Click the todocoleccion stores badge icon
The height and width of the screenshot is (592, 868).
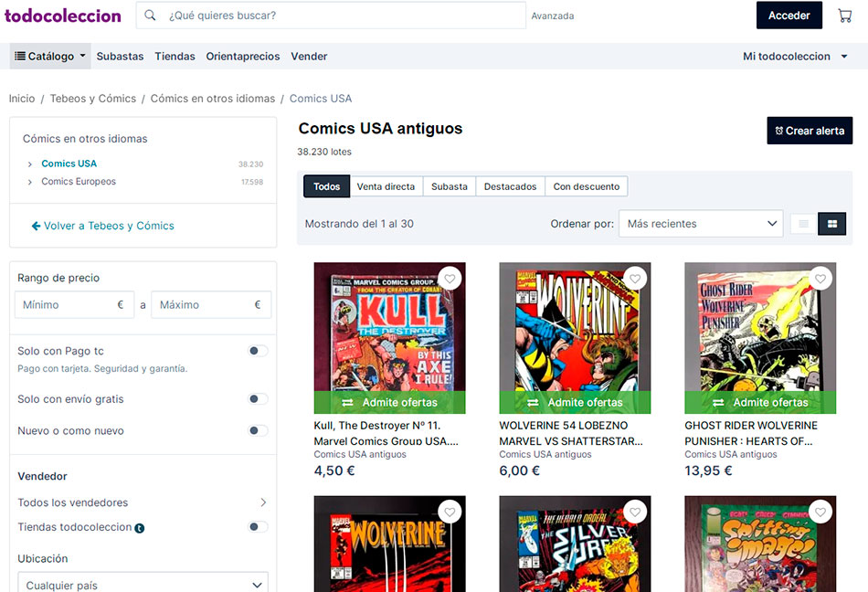point(140,528)
